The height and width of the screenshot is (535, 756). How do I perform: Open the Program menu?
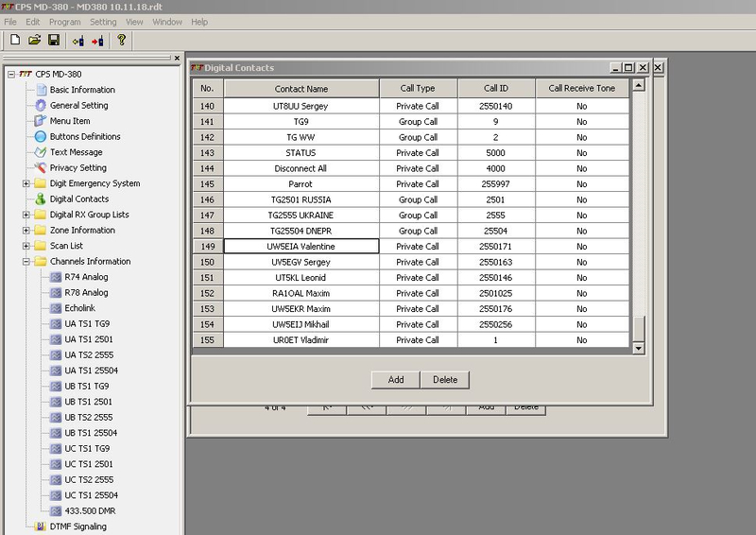(64, 22)
